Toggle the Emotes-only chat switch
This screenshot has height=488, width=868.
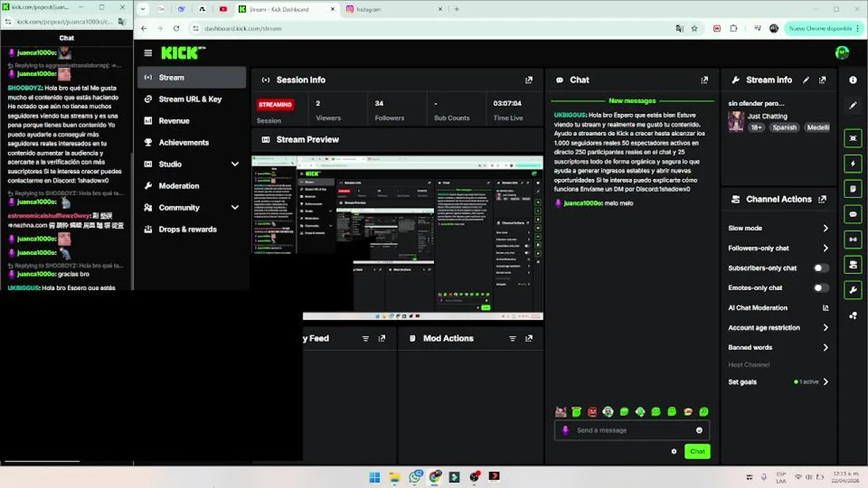(x=821, y=288)
